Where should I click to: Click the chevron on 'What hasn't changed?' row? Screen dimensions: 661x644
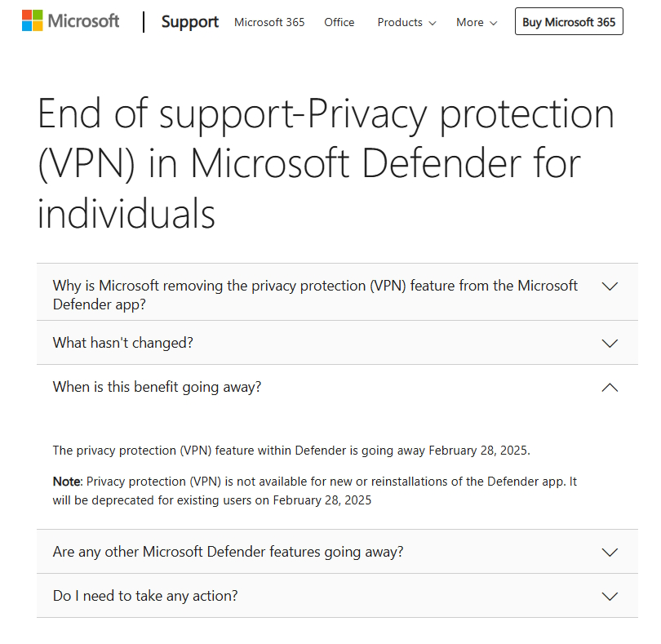pyautogui.click(x=610, y=343)
